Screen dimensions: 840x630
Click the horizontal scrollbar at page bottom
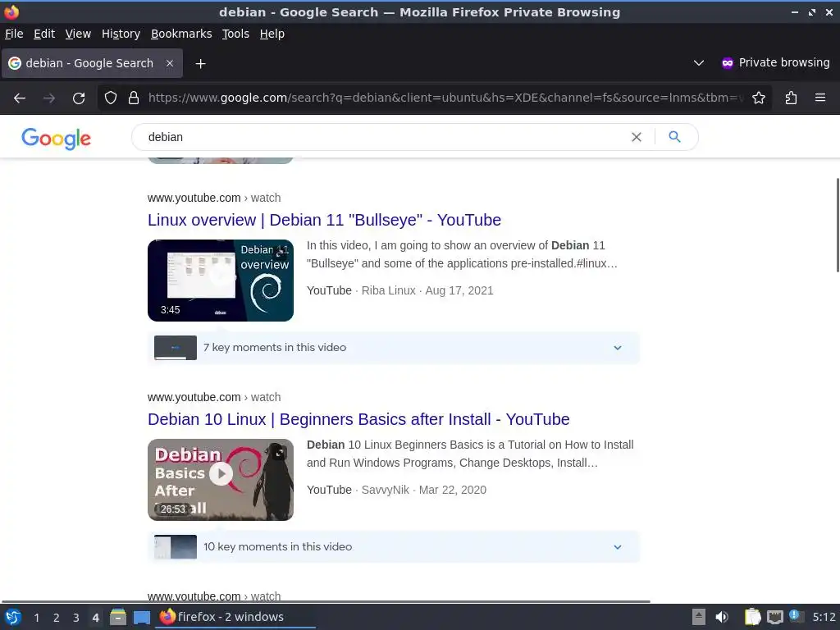(326, 601)
